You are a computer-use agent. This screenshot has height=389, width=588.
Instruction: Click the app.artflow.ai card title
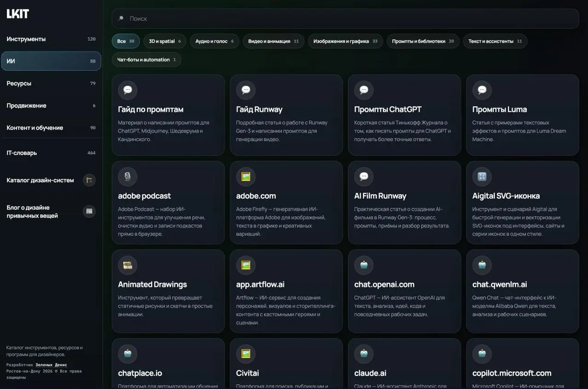[x=260, y=285]
